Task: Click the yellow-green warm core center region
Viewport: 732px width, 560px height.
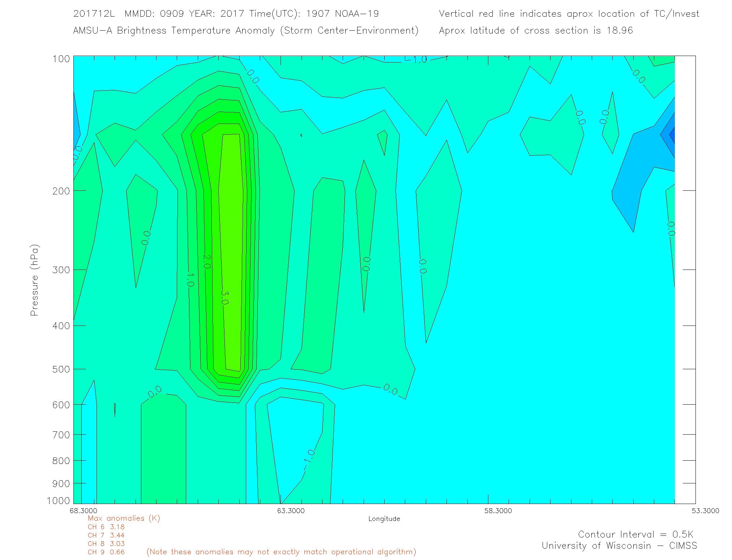Action: (231, 253)
